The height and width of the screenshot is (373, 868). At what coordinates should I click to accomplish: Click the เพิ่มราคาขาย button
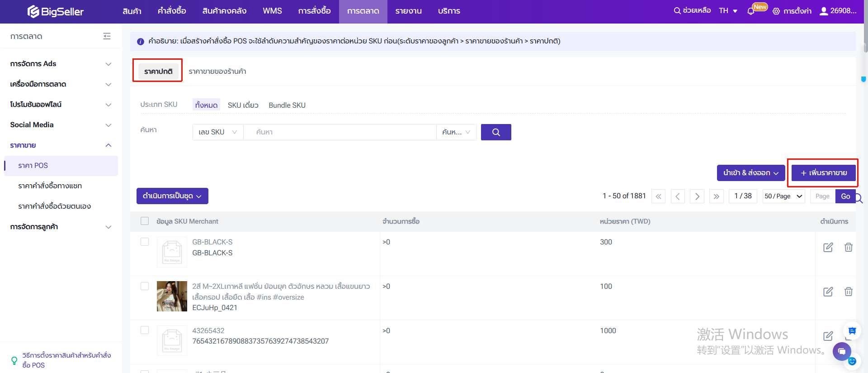tap(823, 173)
